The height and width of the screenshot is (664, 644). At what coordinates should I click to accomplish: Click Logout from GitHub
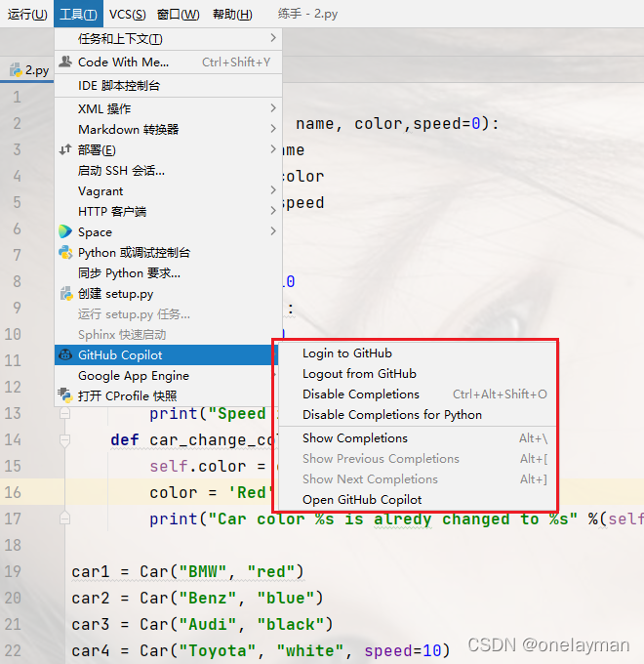(x=417, y=373)
